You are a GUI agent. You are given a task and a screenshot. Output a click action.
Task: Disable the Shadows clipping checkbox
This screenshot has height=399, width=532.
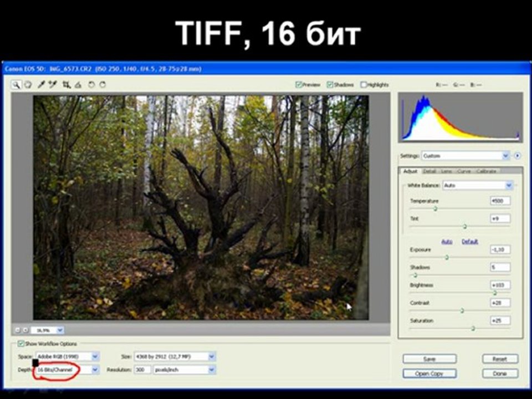(x=330, y=84)
